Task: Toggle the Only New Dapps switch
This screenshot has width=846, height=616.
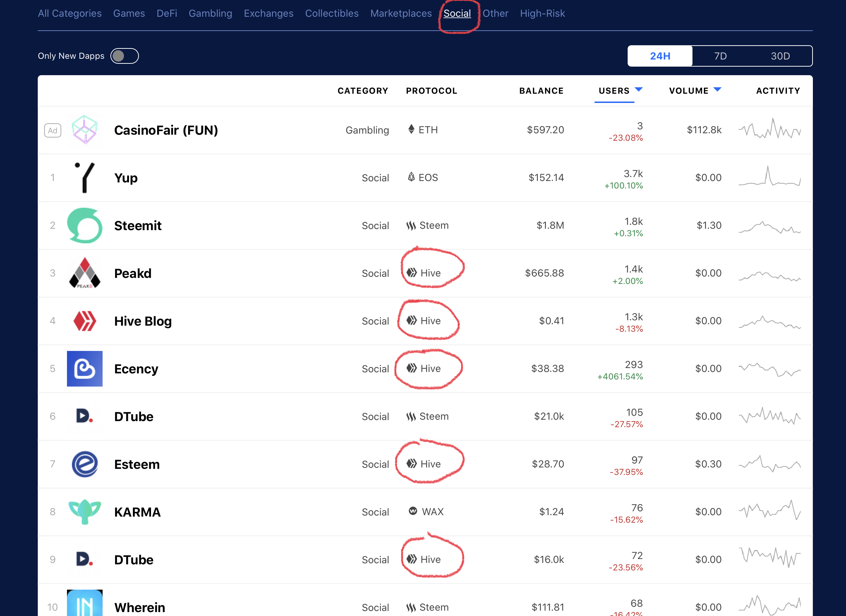Action: click(x=125, y=56)
